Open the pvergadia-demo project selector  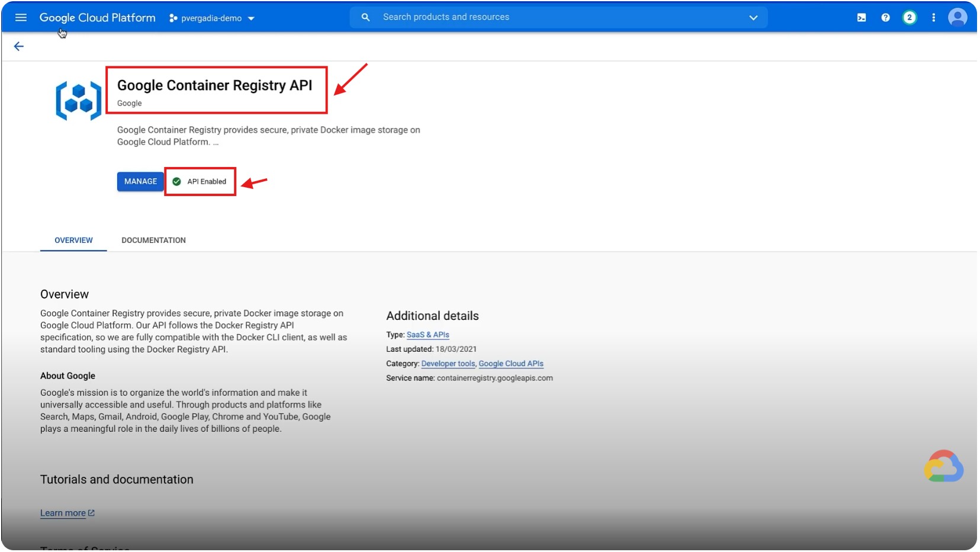tap(211, 18)
